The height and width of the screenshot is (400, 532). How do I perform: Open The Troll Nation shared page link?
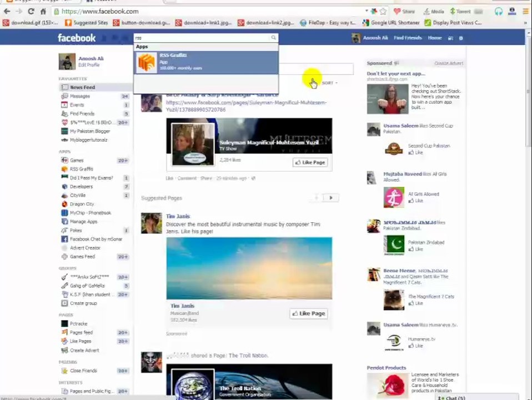tap(248, 356)
